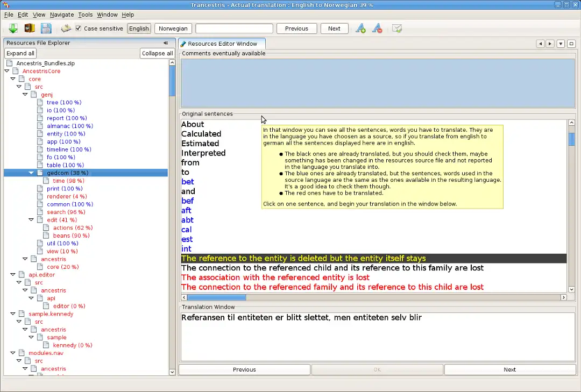
Task: Open the Edit menu
Action: [23, 15]
